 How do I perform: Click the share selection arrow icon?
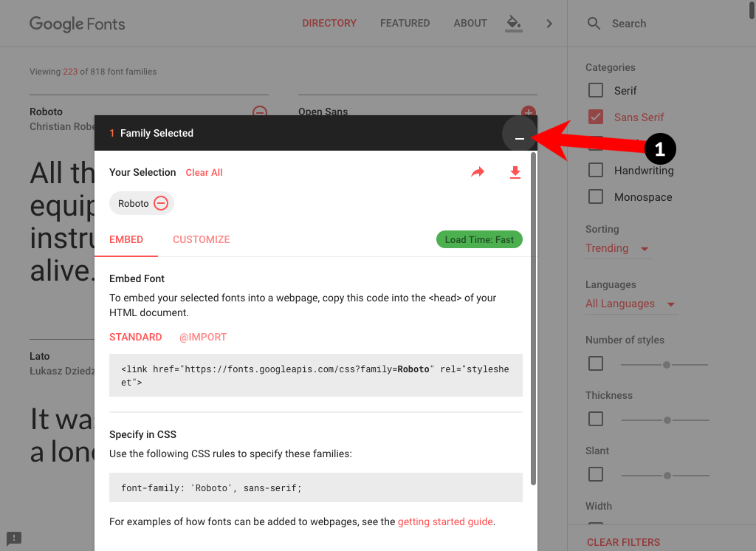(478, 172)
